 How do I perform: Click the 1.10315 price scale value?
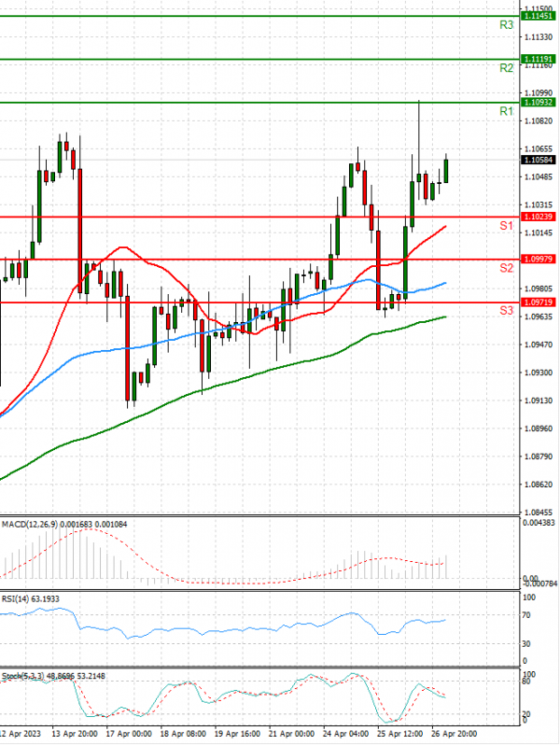coord(539,204)
